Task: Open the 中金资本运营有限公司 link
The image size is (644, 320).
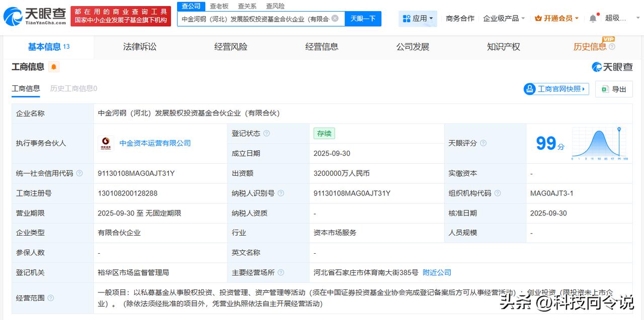Action: [155, 143]
